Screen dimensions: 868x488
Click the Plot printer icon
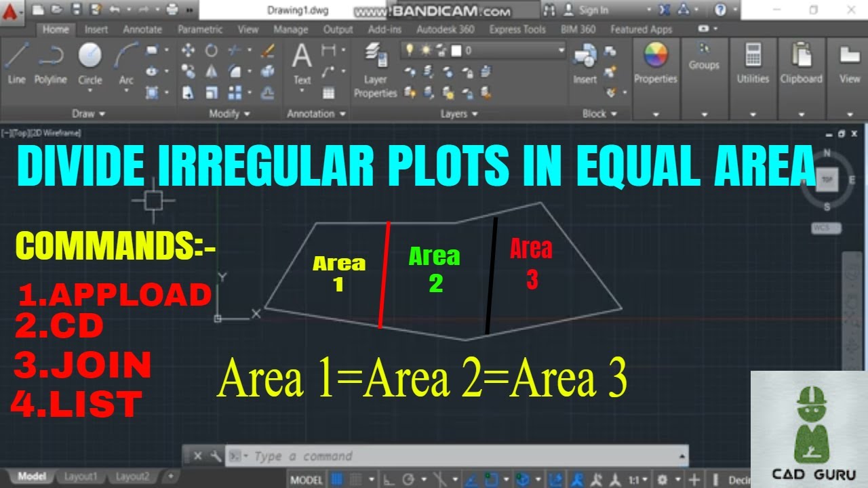coord(172,9)
